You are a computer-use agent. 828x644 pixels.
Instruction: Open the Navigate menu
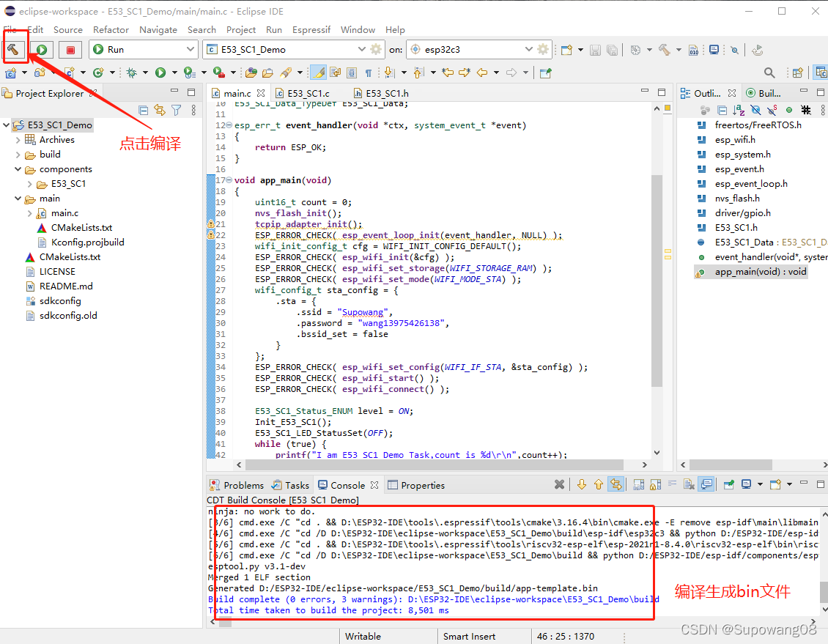coord(158,29)
